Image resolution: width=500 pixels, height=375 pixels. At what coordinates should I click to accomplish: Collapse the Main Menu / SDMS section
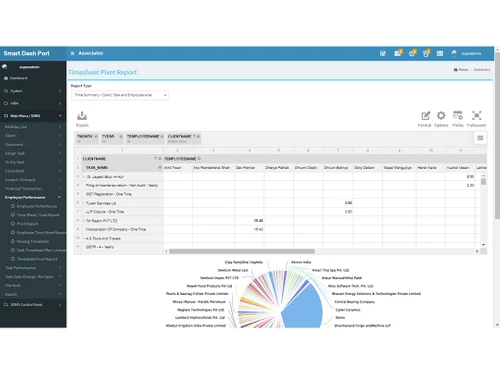pos(33,116)
